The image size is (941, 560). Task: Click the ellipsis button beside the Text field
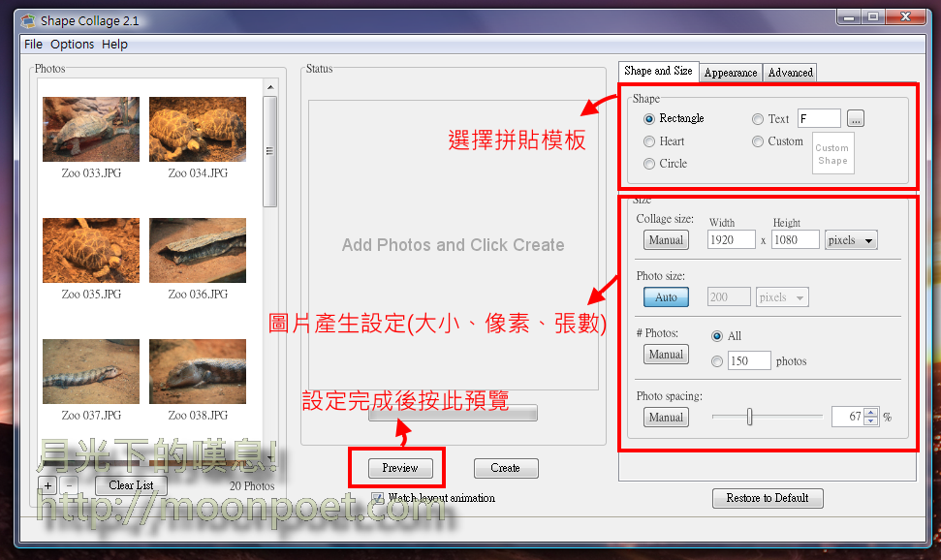coord(855,119)
